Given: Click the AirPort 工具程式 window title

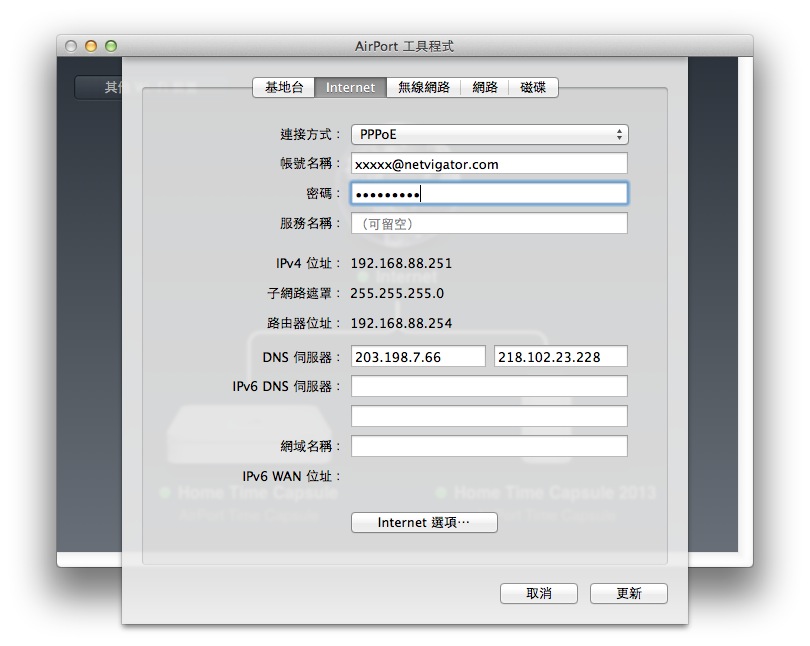Looking at the screenshot, I should click(404, 46).
